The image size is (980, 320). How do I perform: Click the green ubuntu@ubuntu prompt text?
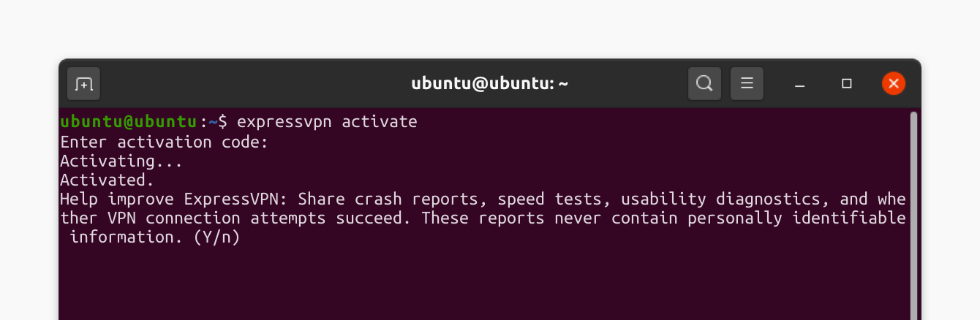(129, 121)
